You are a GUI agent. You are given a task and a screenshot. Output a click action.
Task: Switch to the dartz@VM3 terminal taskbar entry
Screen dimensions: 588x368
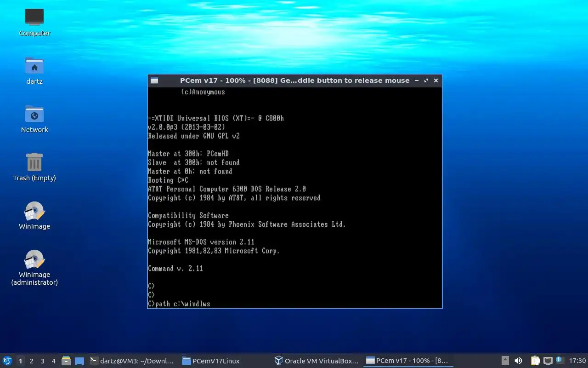pyautogui.click(x=132, y=361)
